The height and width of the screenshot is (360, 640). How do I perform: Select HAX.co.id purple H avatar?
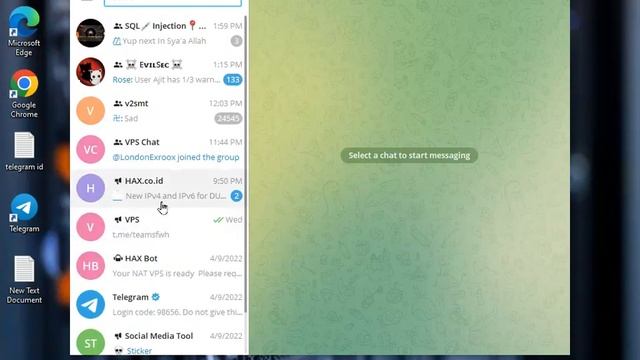tap(90, 188)
